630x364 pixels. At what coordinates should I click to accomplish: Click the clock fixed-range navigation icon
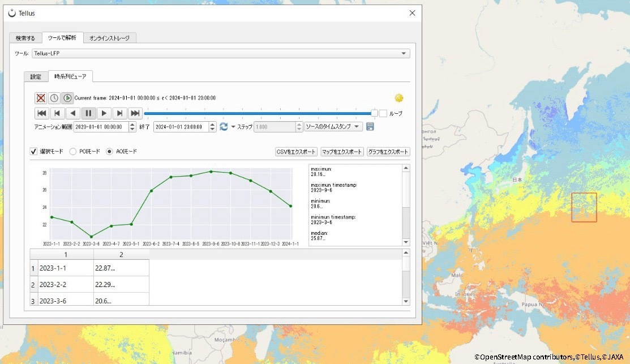(54, 98)
